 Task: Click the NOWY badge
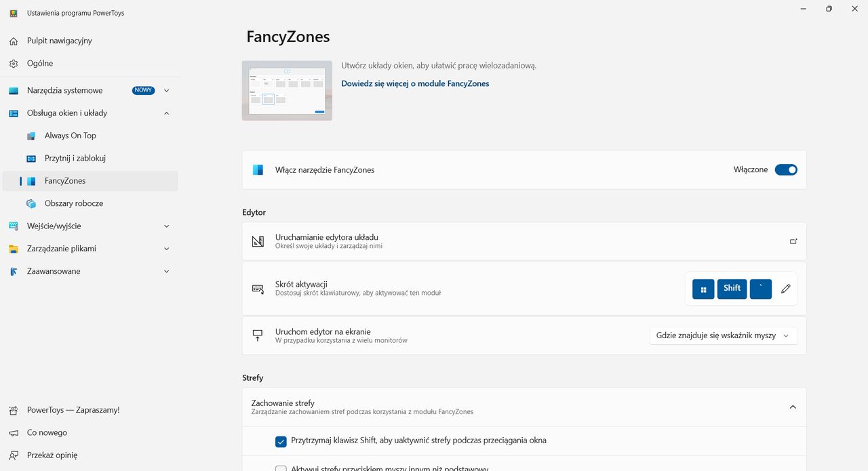click(143, 91)
